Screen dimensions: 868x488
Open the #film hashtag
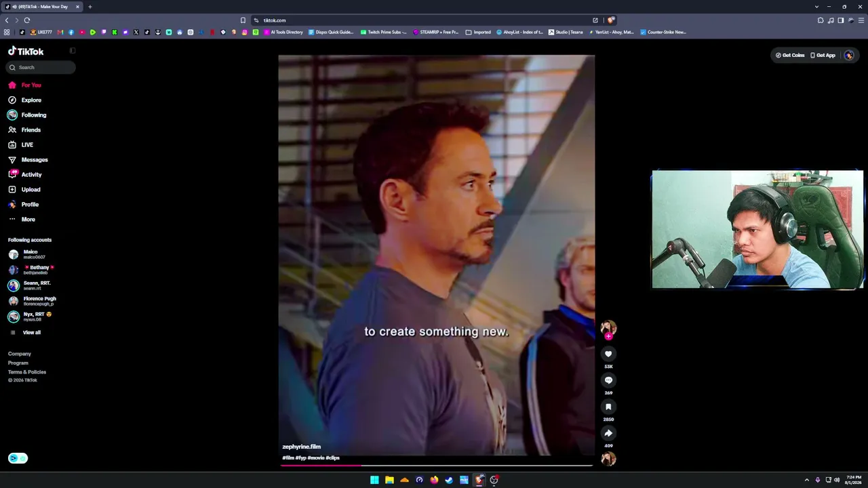pos(288,458)
